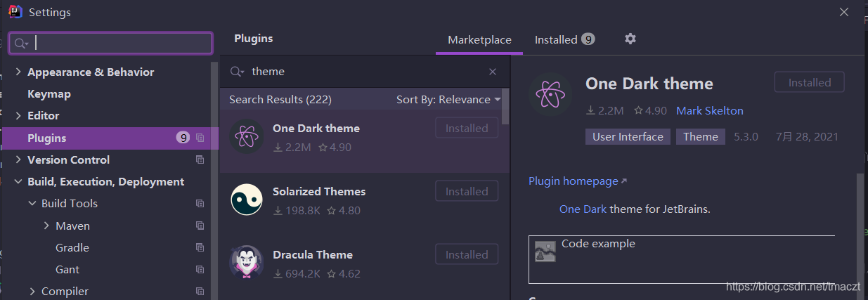Click the settings search magnifier icon
This screenshot has height=300, width=868.
pyautogui.click(x=20, y=44)
